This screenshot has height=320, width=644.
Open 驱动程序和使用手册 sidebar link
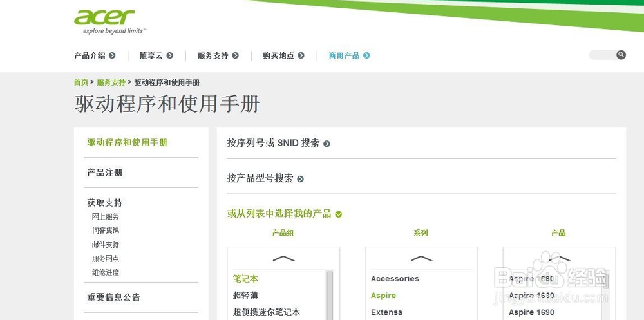pyautogui.click(x=128, y=142)
